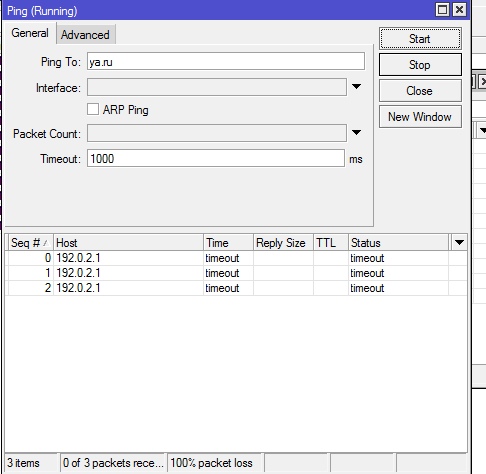Close the Ping window with X icon
The height and width of the screenshot is (474, 486).
click(x=459, y=10)
